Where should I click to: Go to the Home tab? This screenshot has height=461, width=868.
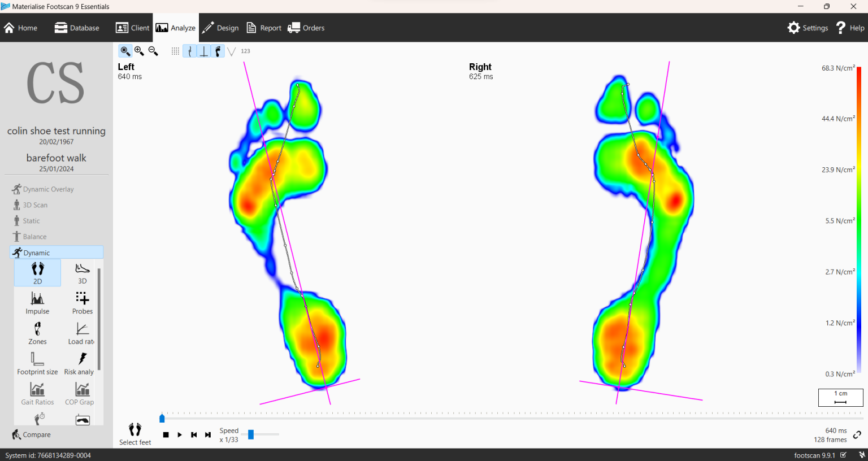[20, 28]
